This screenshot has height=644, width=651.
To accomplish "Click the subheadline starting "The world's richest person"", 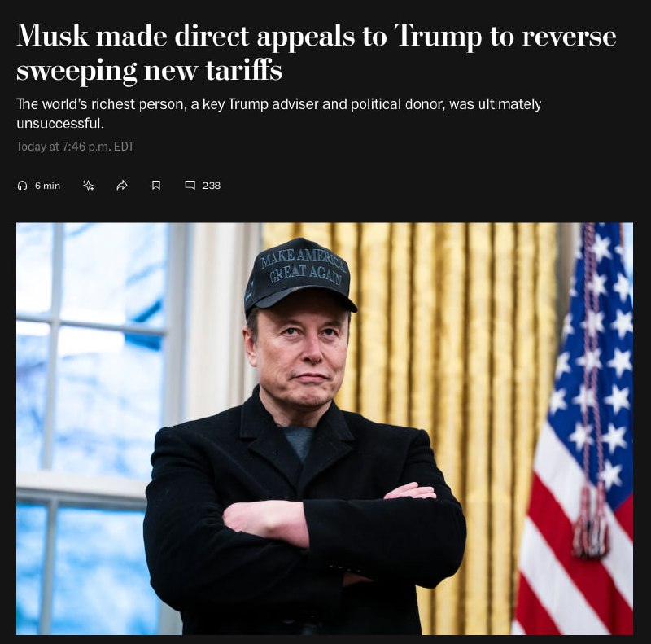I will [278, 113].
